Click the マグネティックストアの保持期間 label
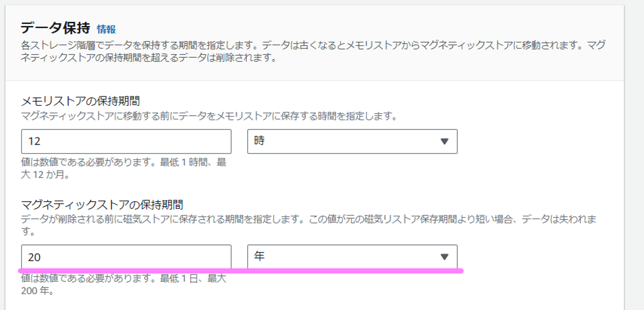The height and width of the screenshot is (310, 644). [102, 205]
